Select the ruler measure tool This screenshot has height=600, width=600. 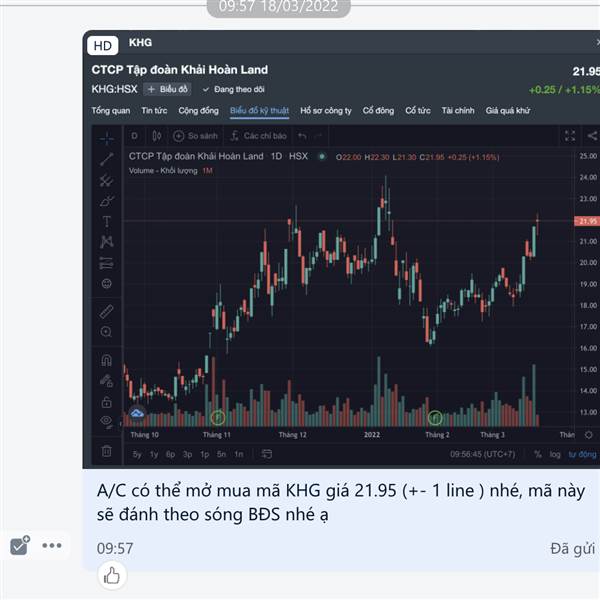click(x=107, y=311)
